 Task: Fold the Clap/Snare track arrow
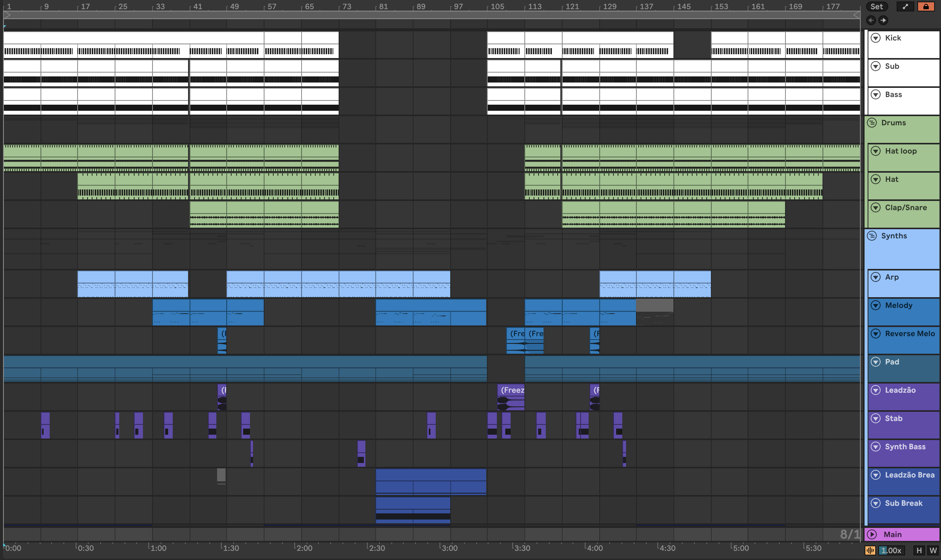click(x=876, y=207)
